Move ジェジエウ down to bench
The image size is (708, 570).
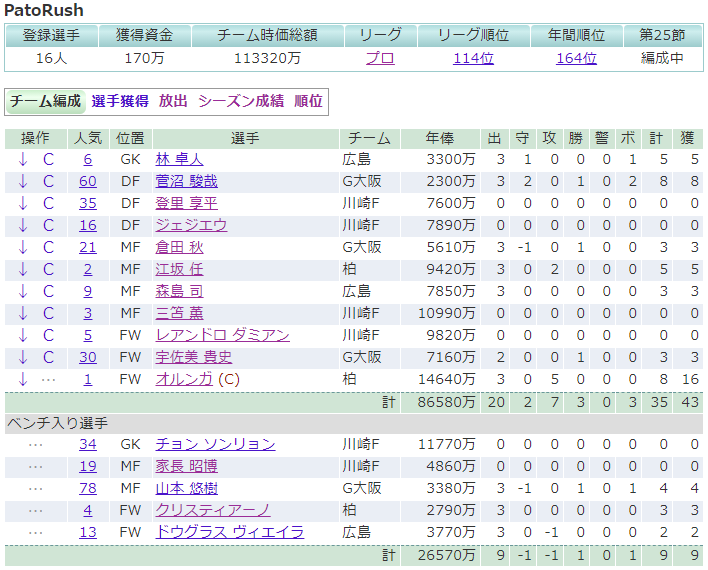(x=23, y=225)
